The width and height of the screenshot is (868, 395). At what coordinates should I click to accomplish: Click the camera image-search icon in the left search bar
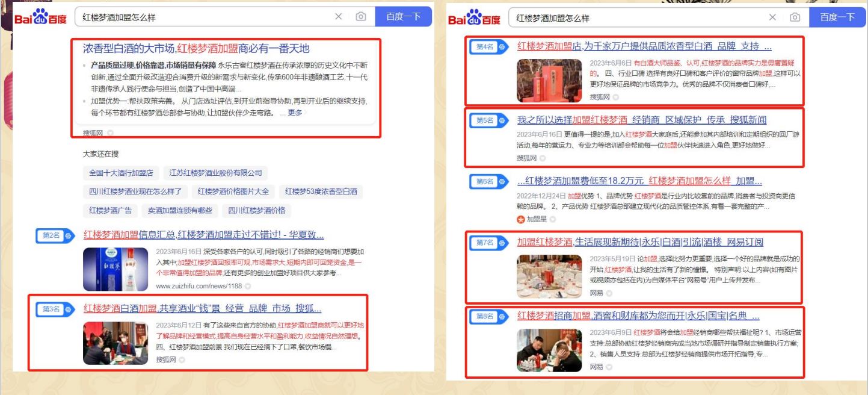coord(361,17)
